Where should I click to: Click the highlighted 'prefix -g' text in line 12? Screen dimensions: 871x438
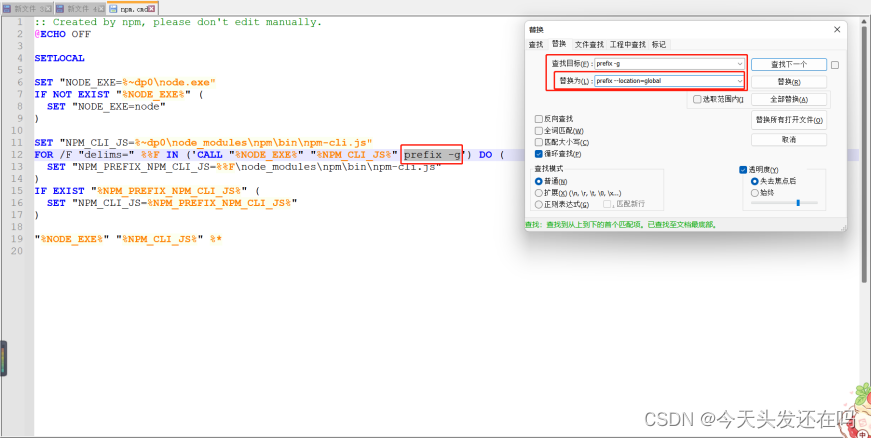432,155
